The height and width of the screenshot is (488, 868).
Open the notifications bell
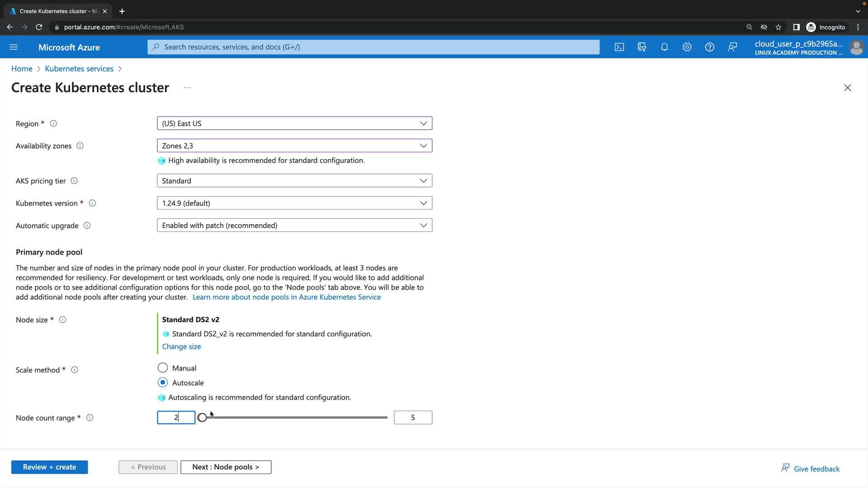tap(665, 47)
